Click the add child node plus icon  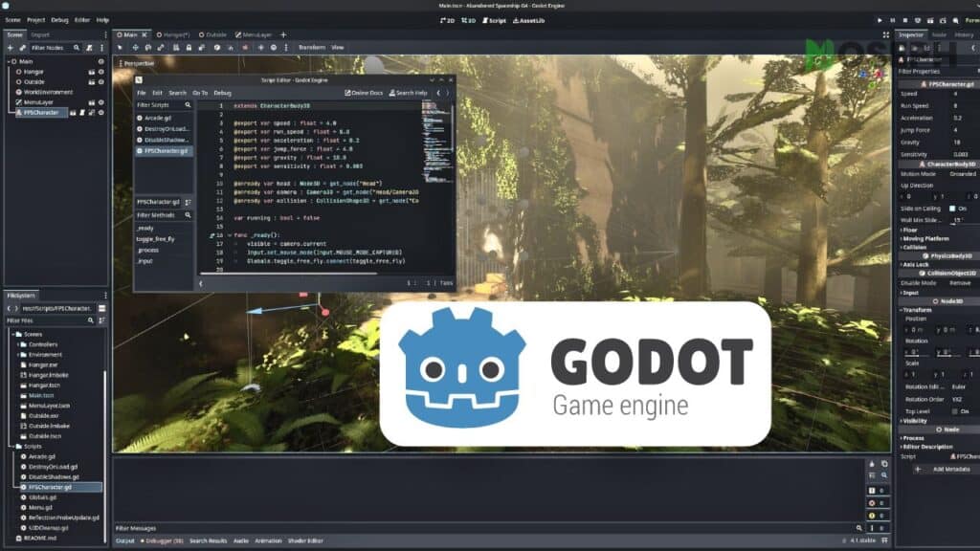(10, 48)
